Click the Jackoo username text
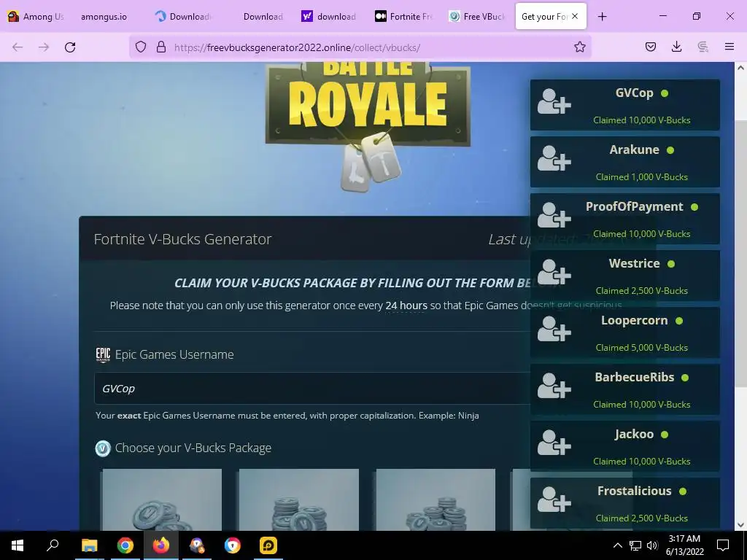 634,435
